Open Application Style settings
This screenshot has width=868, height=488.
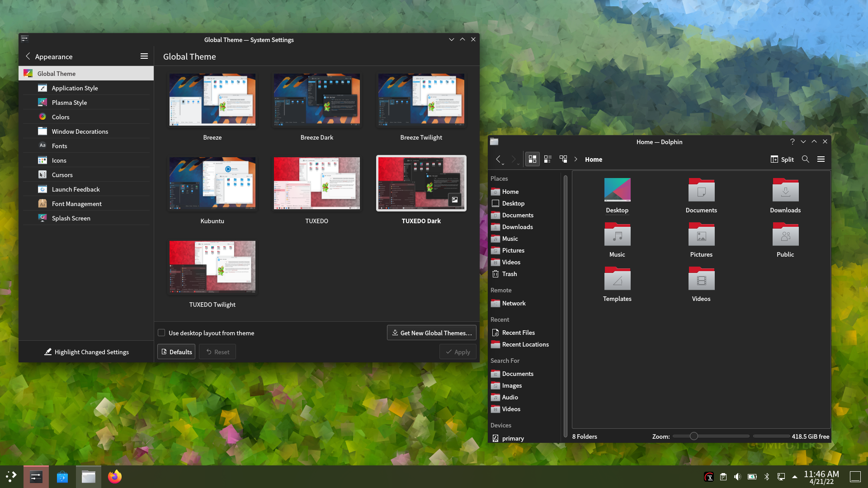click(x=86, y=88)
